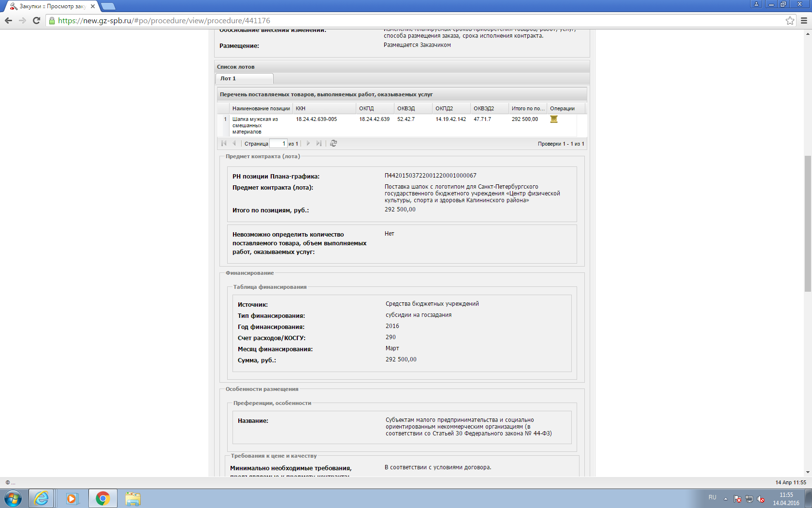Click the Итого по по... column header
The width and height of the screenshot is (812, 508).
click(x=528, y=108)
